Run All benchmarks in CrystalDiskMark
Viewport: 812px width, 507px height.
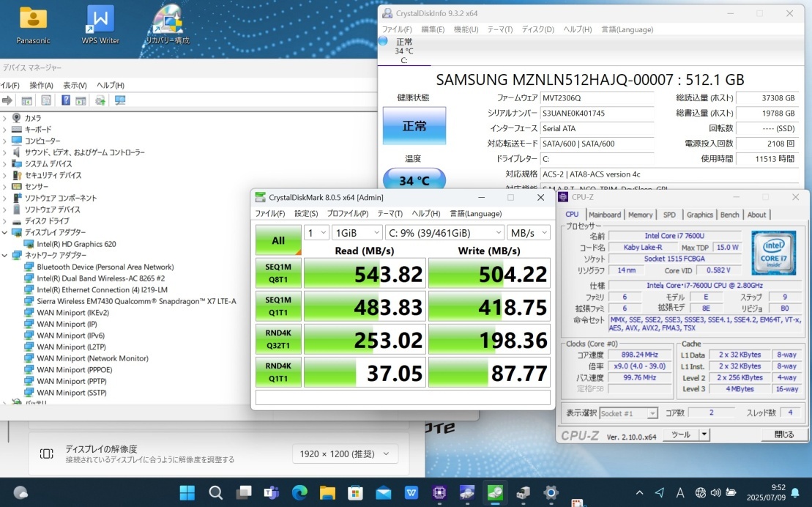[x=279, y=240]
